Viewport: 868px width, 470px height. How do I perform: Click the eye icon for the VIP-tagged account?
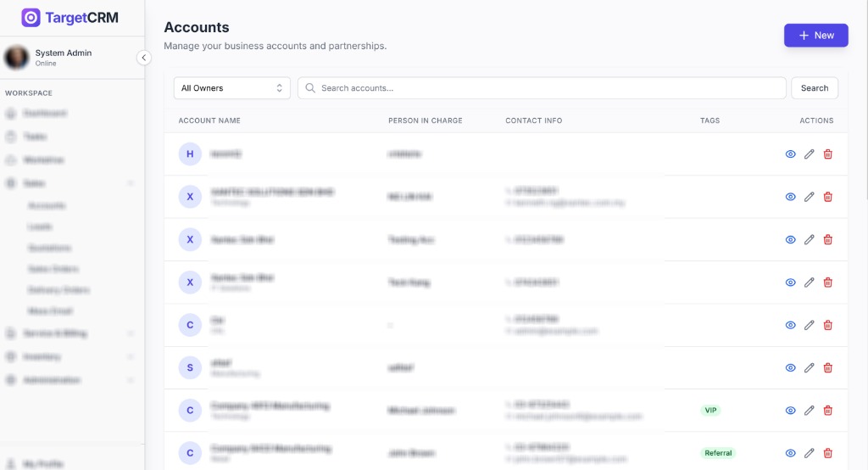(x=790, y=411)
